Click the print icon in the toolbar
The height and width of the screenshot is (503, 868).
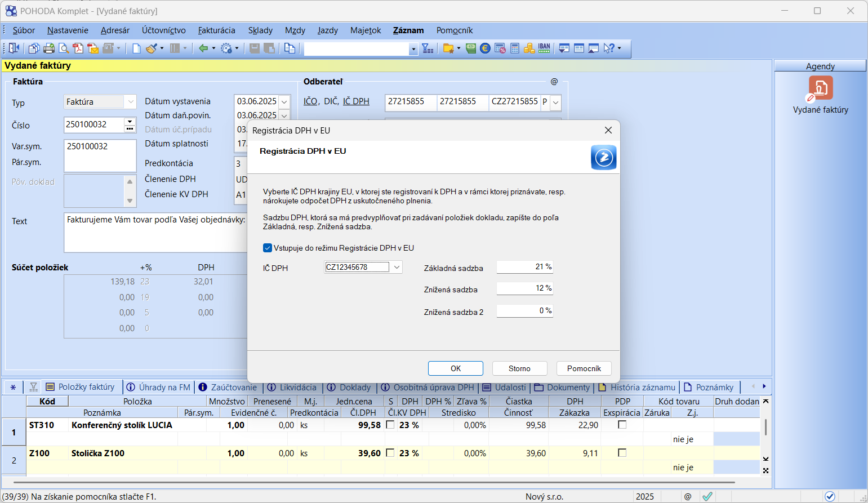click(49, 48)
